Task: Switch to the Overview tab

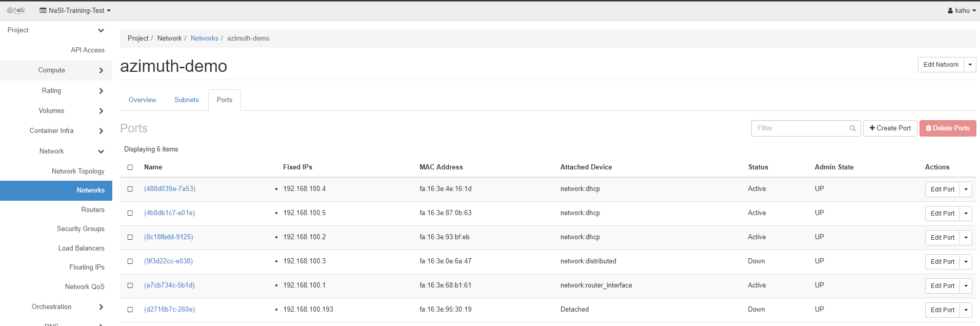Action: (x=142, y=100)
